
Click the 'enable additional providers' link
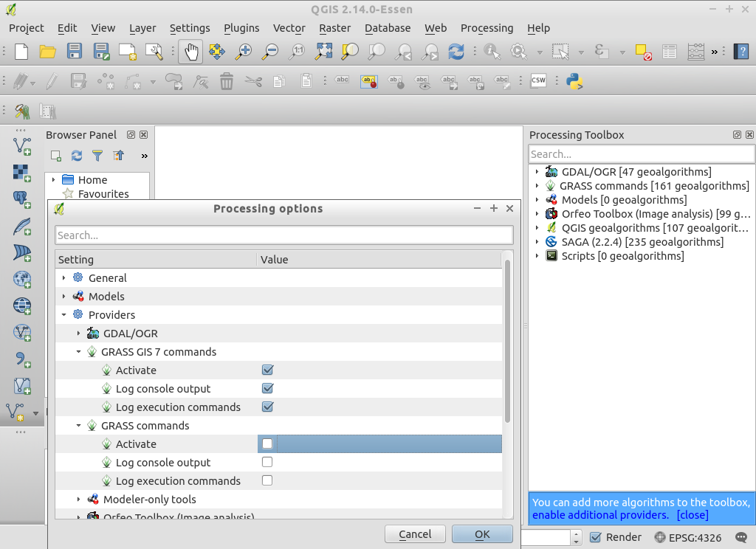point(600,515)
